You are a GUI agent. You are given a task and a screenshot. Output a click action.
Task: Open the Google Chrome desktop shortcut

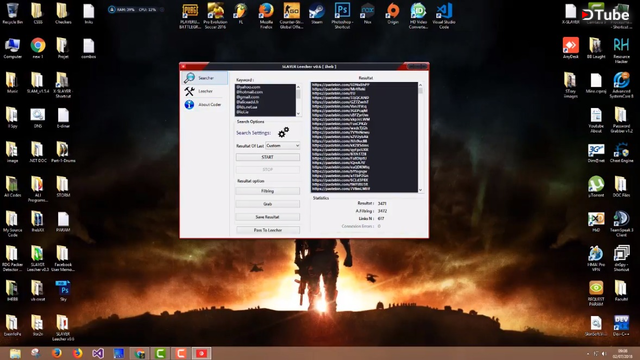click(38, 48)
